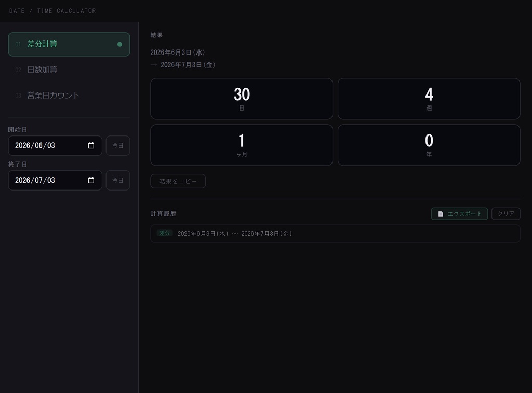532x393 pixels.
Task: Select history entry 2026年6月3日(水) 〜 2026年7月3日(金)
Action: pyautogui.click(x=335, y=234)
